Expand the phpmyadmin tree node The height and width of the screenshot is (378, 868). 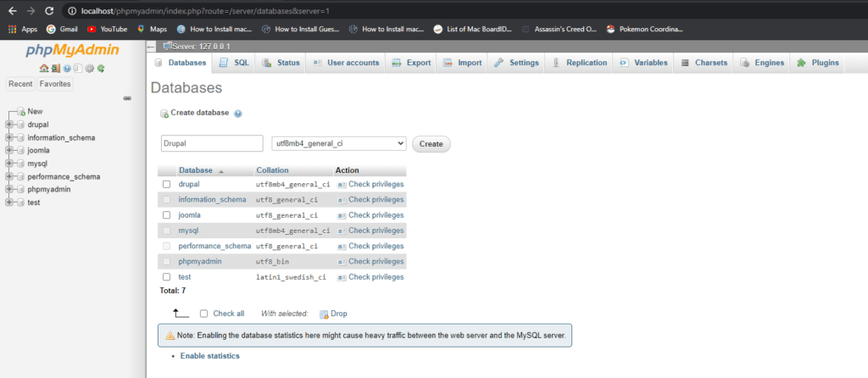8,189
